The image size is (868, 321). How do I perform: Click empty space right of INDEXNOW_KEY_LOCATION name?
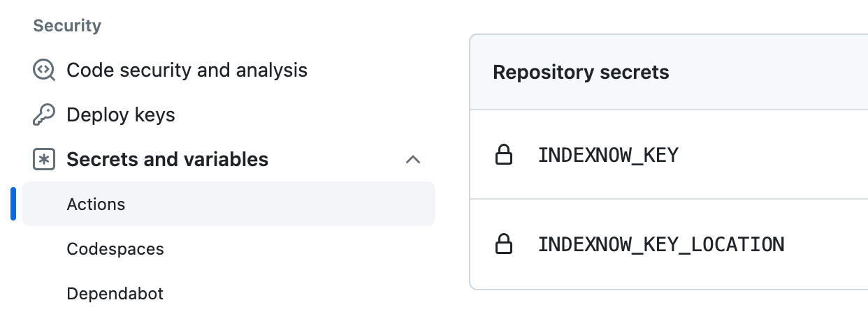pos(825,244)
